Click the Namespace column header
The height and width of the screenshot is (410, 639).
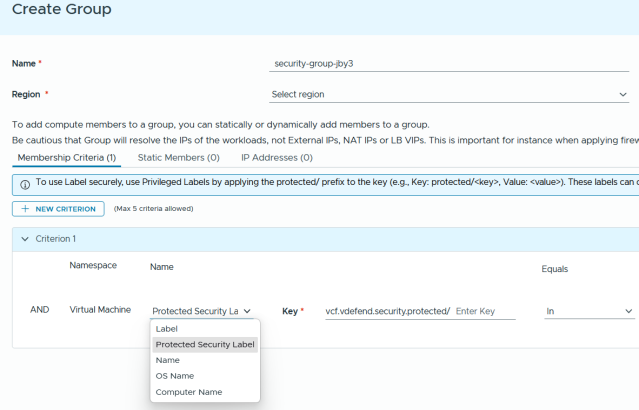93,265
